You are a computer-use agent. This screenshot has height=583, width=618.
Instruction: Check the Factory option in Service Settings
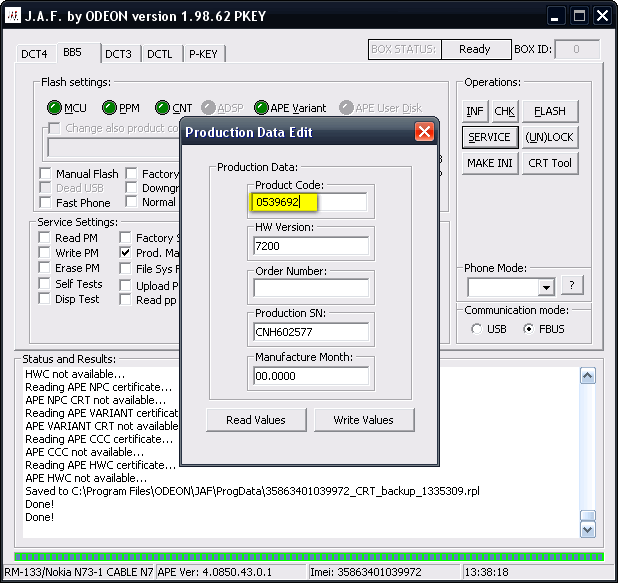(x=125, y=238)
